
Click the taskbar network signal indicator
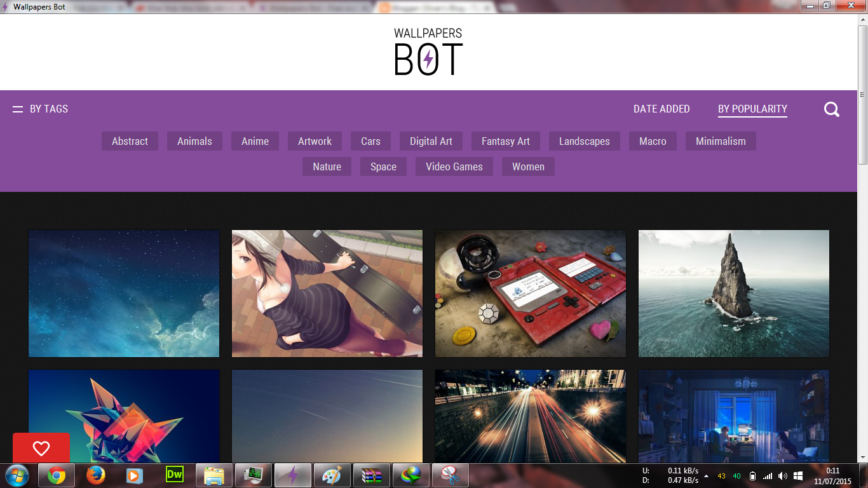coord(767,475)
